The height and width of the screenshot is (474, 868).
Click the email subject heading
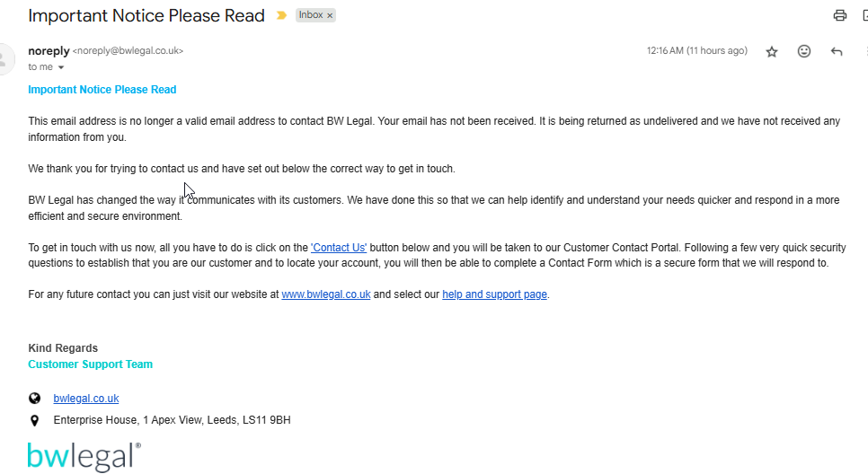tap(146, 16)
